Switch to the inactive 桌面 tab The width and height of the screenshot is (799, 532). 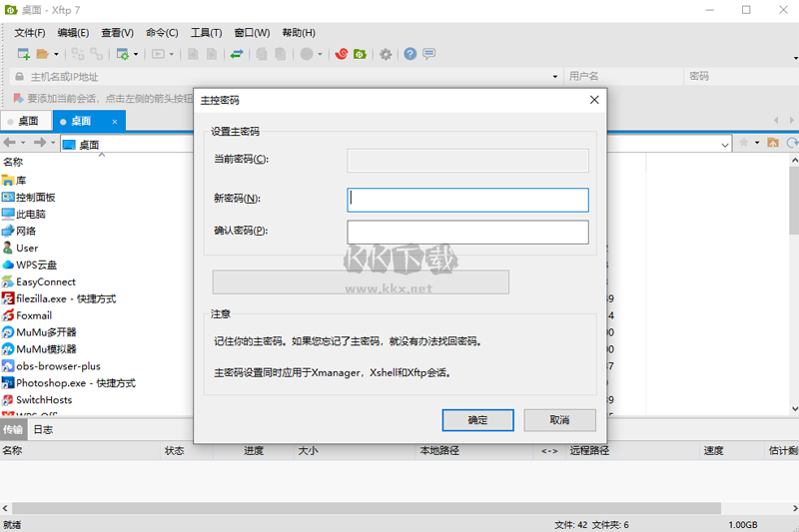(27, 121)
